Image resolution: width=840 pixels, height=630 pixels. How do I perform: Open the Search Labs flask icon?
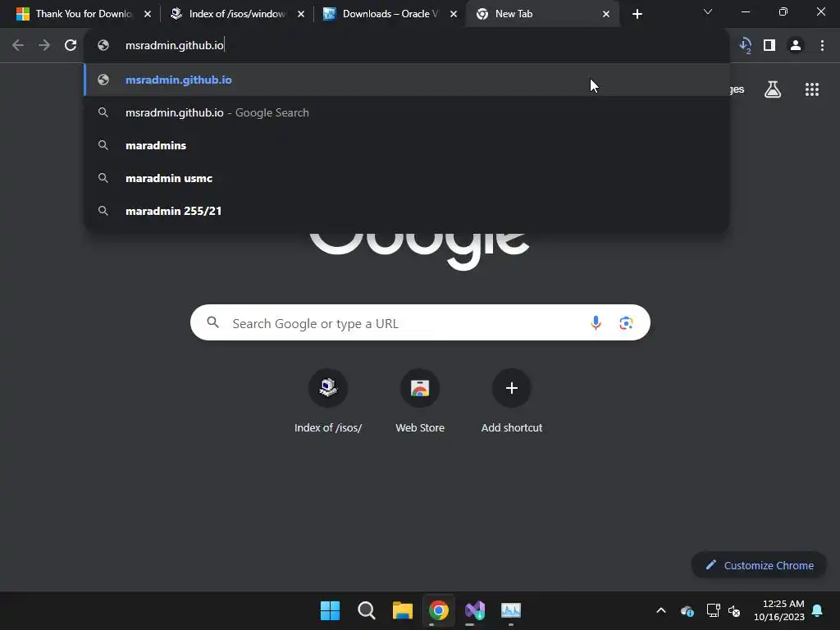click(x=773, y=89)
